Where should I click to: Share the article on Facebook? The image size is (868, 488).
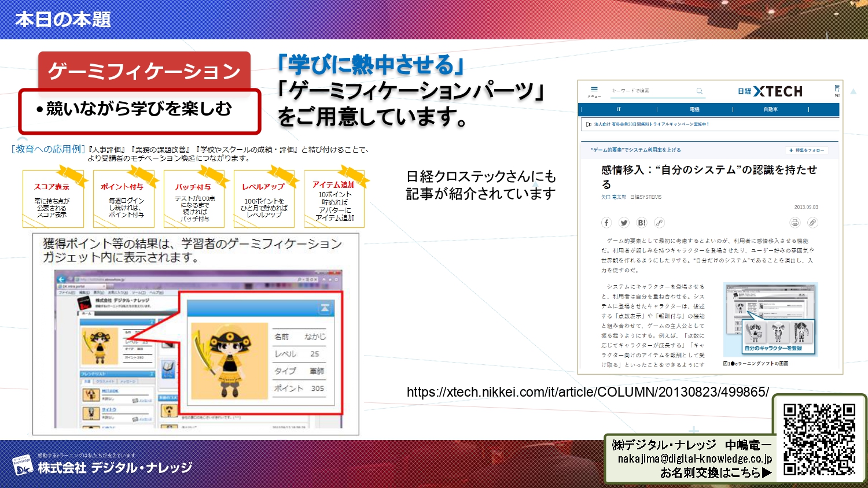[x=606, y=223]
